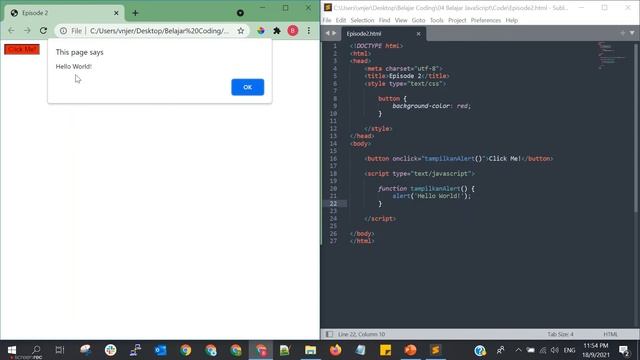Switch to the next tab with the right arrow in Sublime
The width and height of the screenshot is (640, 360).
tap(334, 33)
